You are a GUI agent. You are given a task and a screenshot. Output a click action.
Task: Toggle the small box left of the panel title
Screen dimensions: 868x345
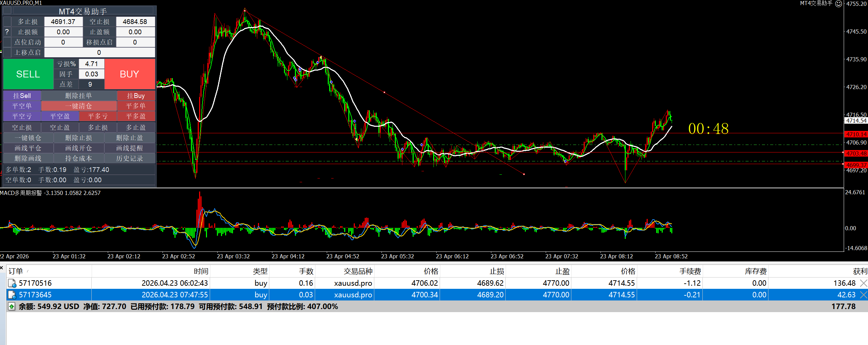7,11
